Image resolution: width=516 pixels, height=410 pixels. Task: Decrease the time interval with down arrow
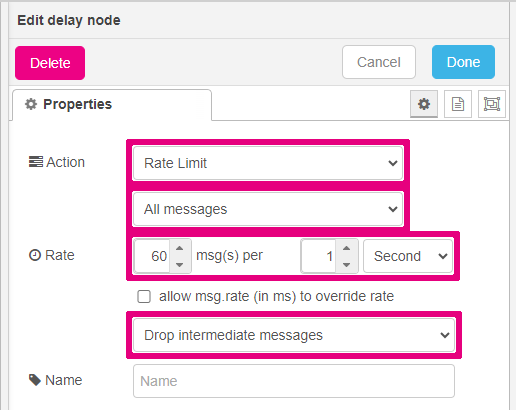(x=347, y=265)
